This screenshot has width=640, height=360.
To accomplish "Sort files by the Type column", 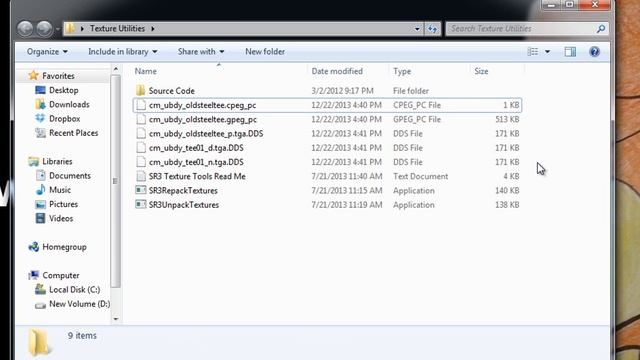I will [x=402, y=71].
